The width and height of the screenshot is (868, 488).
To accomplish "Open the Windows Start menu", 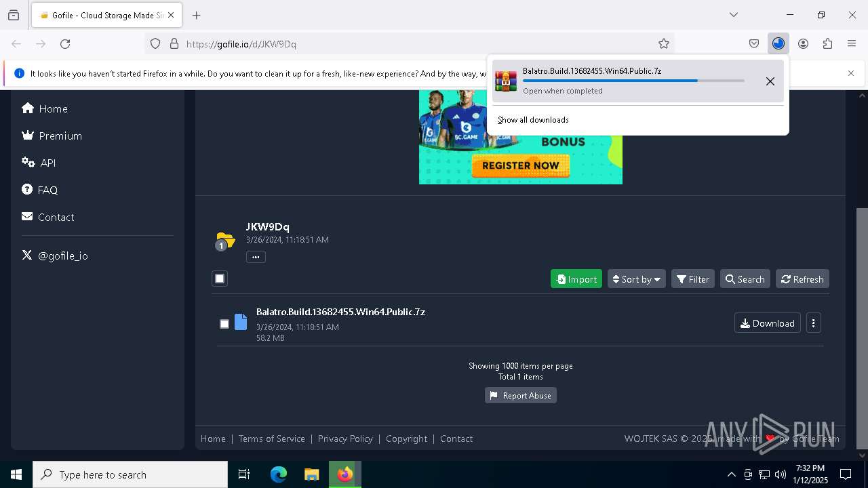I will (16, 474).
